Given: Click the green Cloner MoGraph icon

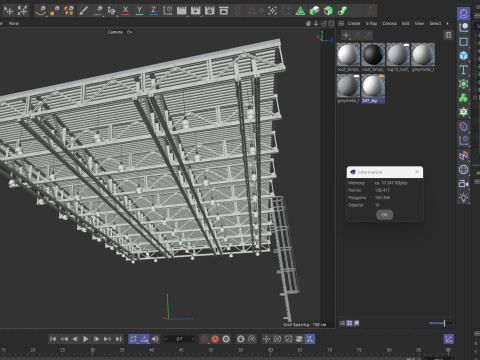Looking at the screenshot, I should pyautogui.click(x=463, y=98).
